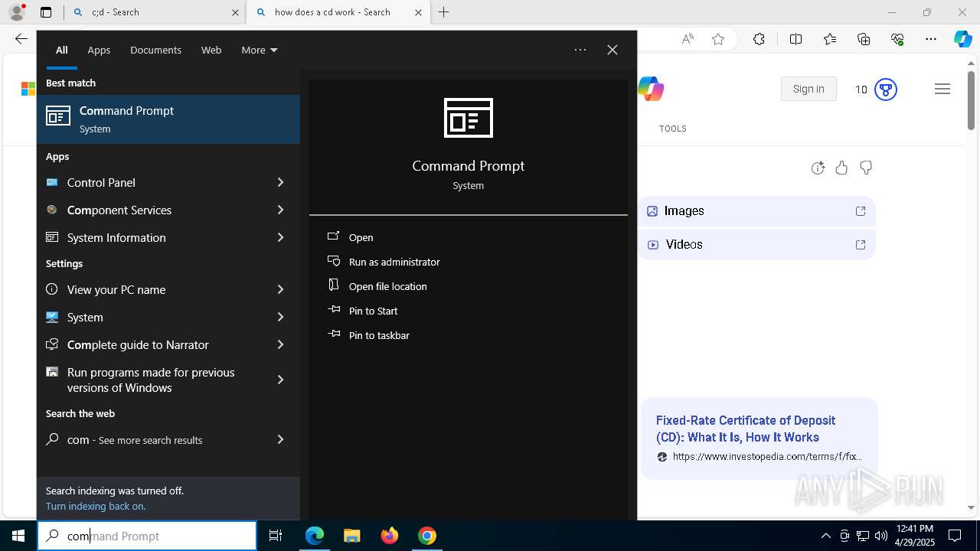Click the Windows Start button
980x551 pixels.
[18, 536]
